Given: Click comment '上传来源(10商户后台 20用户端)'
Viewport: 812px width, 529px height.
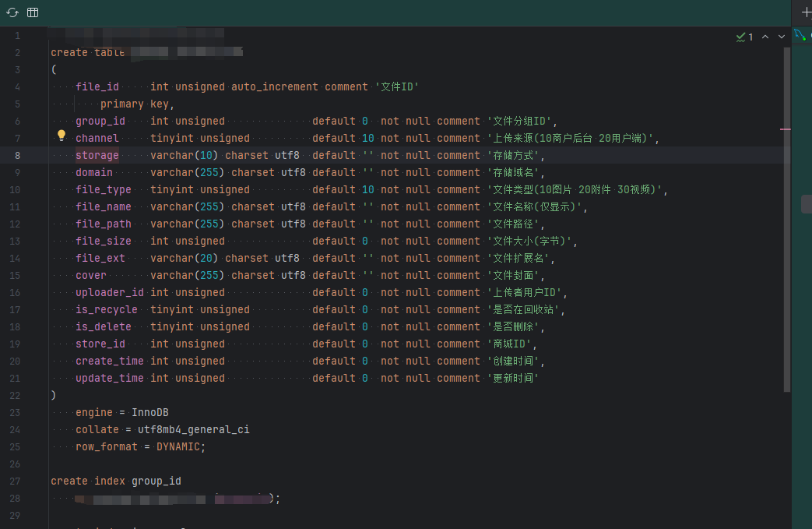Looking at the screenshot, I should pyautogui.click(x=571, y=139).
